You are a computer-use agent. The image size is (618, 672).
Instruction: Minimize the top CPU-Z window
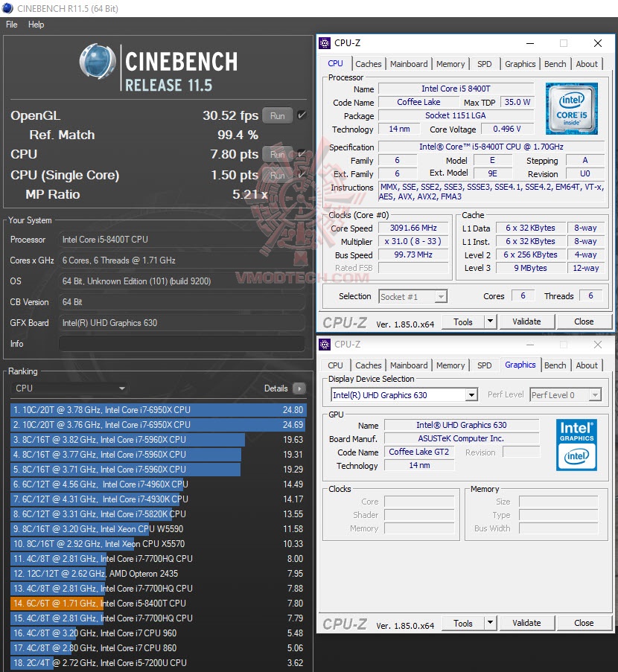click(x=530, y=43)
